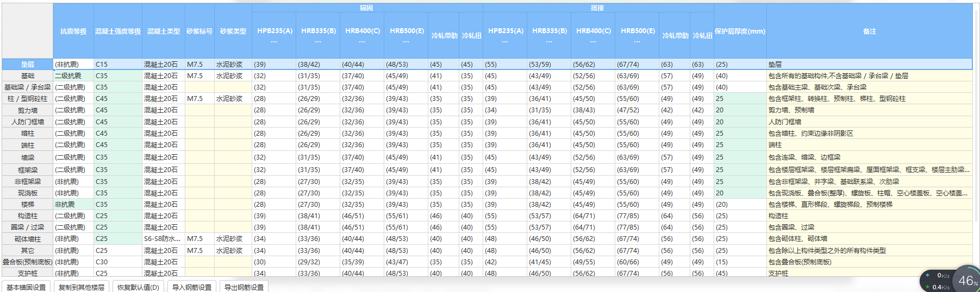Click 冷轧带肋 header under 搭接
This screenshot has width=980, height=292.
pos(675,35)
